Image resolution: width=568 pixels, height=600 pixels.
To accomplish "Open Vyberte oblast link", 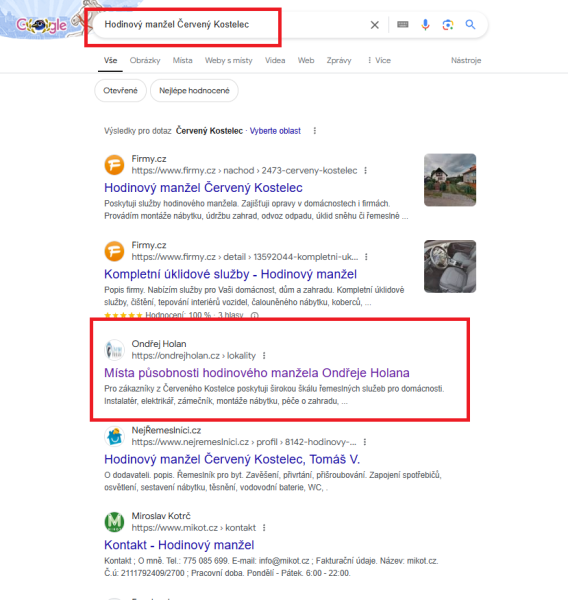I will tap(275, 131).
